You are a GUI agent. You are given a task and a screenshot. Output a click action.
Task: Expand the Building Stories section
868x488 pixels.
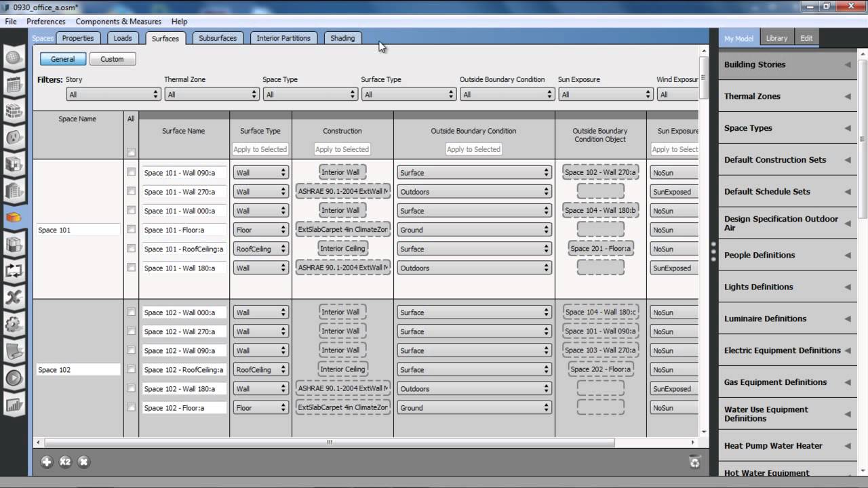tap(787, 64)
